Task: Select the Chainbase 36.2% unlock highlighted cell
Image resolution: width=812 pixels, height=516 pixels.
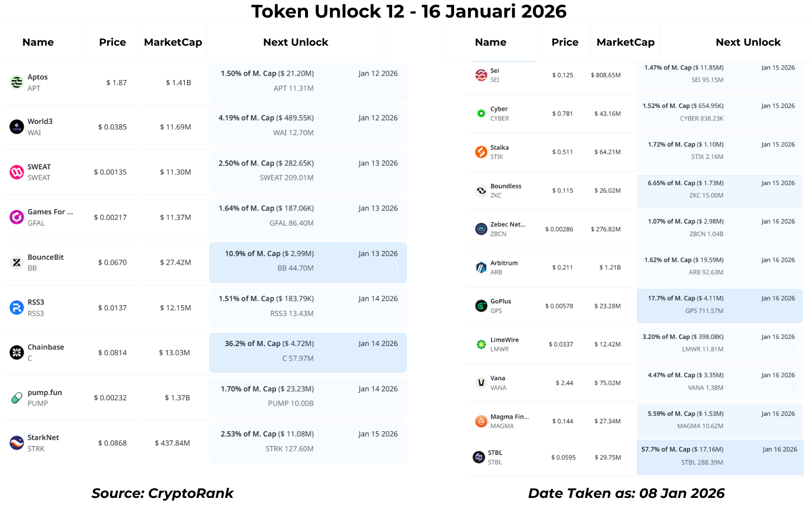Action: coord(307,352)
